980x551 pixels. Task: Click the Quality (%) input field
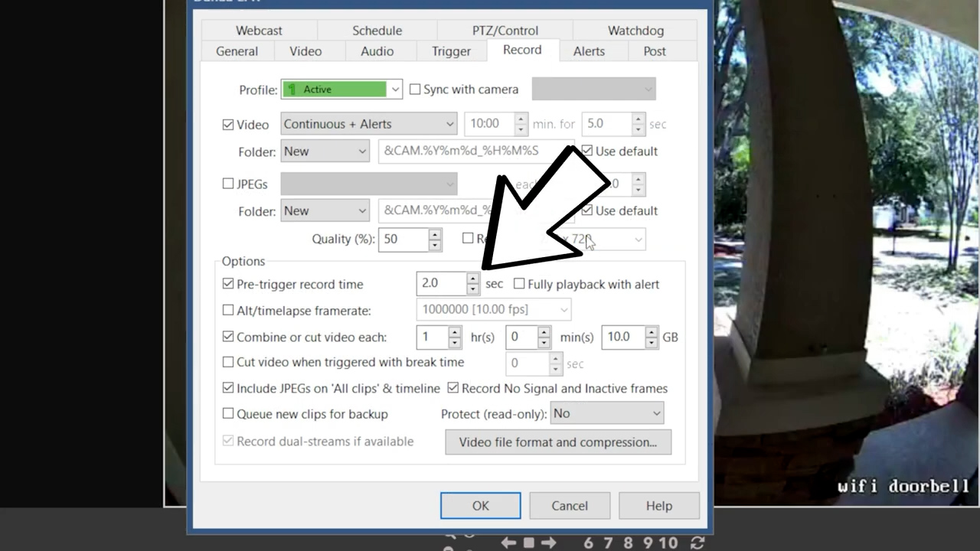[404, 240]
